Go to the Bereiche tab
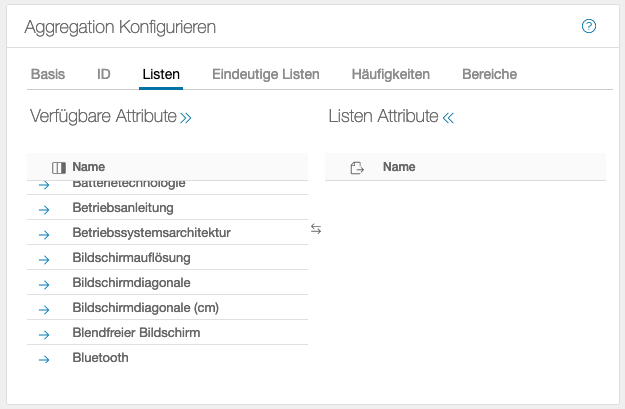The image size is (625, 409). [x=489, y=74]
